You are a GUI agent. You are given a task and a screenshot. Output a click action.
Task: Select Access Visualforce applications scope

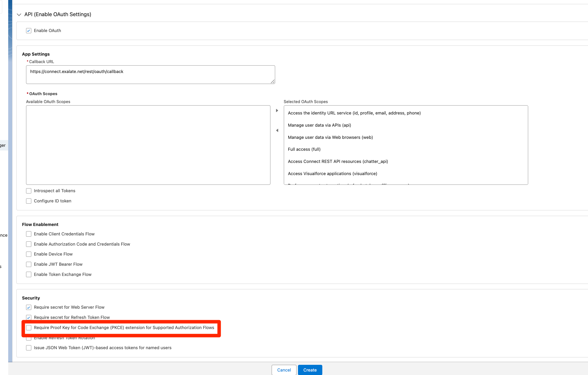click(x=332, y=174)
